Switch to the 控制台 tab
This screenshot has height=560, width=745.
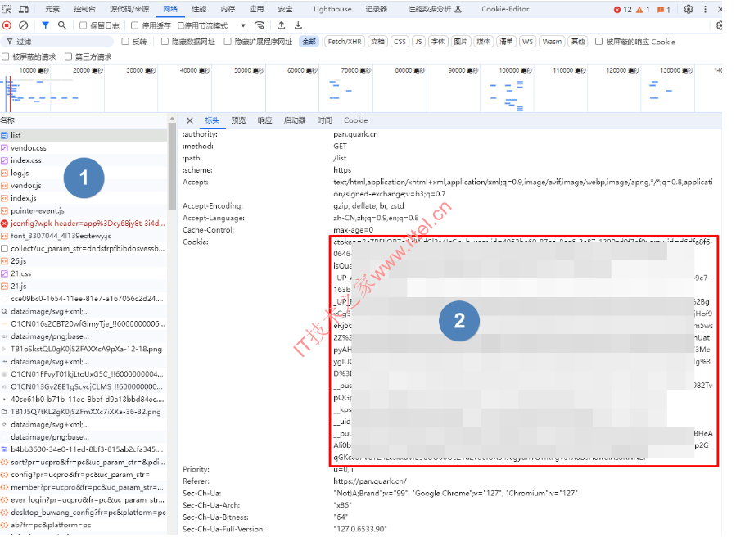pos(84,9)
